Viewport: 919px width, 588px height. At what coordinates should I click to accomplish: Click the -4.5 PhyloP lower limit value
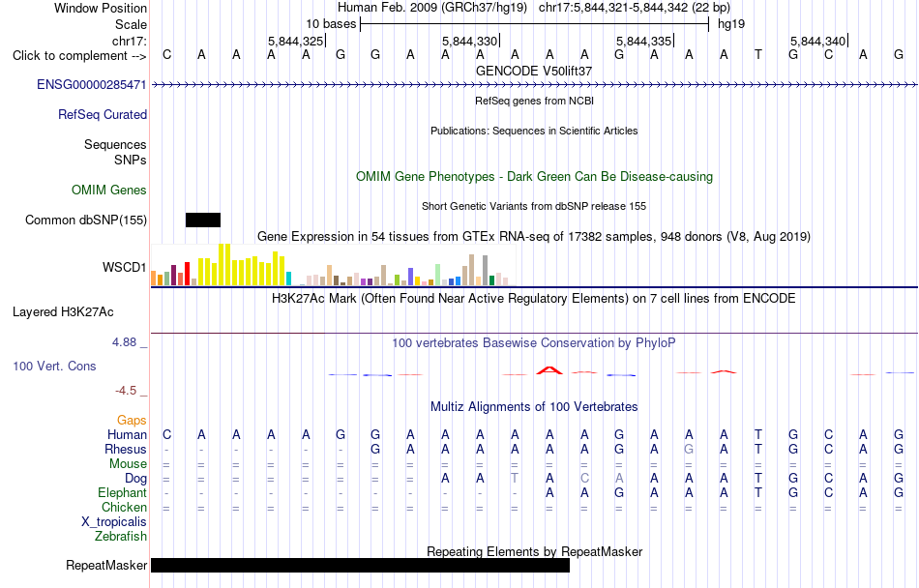click(x=126, y=391)
